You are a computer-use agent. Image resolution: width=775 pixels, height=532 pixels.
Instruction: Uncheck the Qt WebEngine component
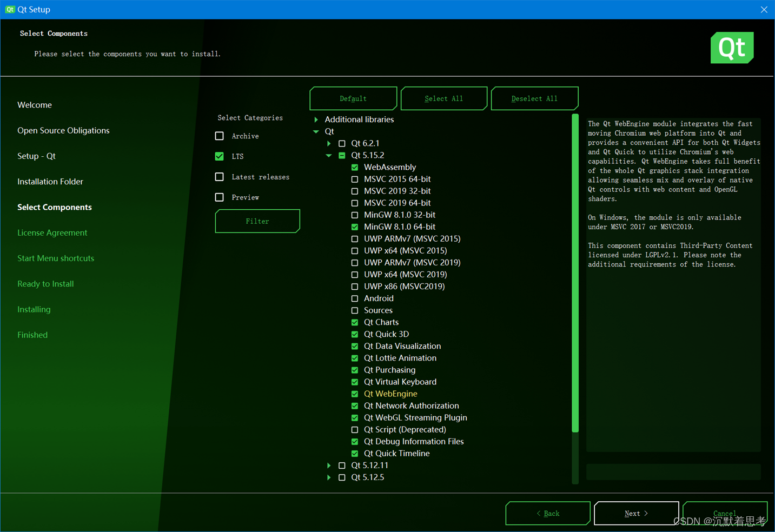pos(355,394)
